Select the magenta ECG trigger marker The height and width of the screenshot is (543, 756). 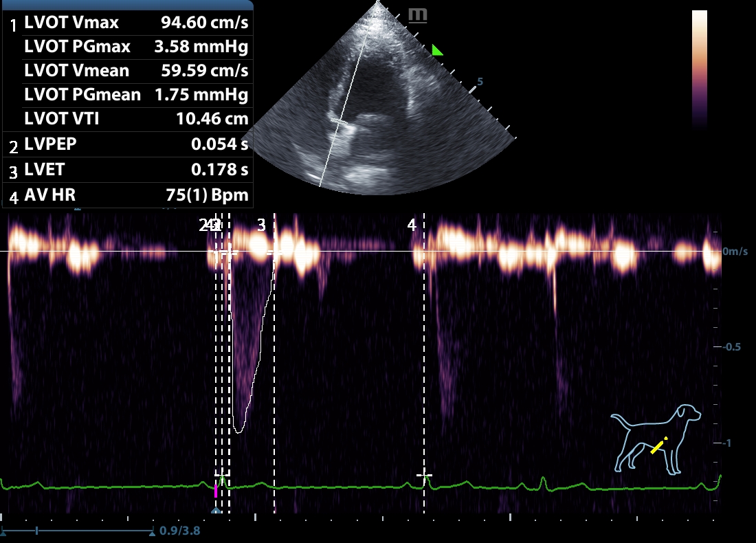tap(216, 491)
